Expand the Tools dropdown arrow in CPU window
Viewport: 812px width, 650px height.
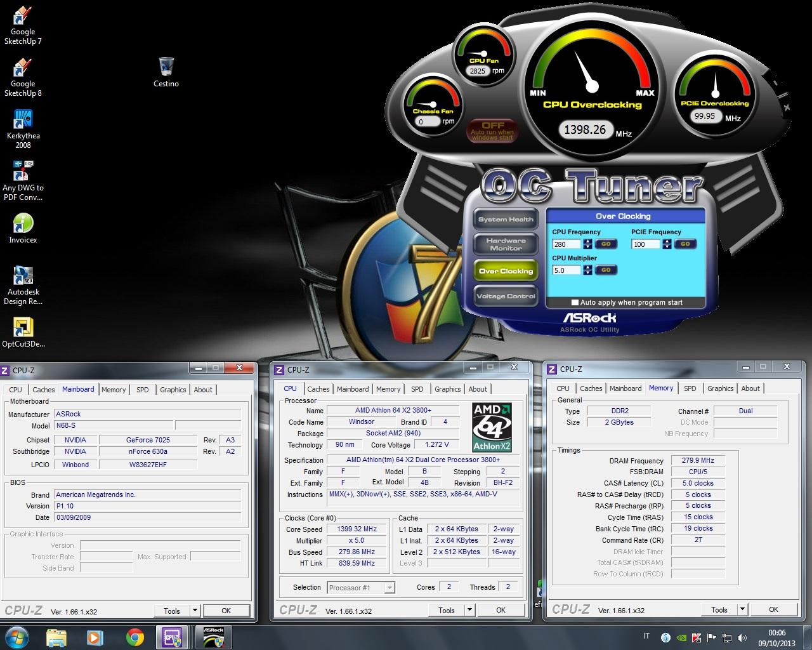(x=469, y=610)
